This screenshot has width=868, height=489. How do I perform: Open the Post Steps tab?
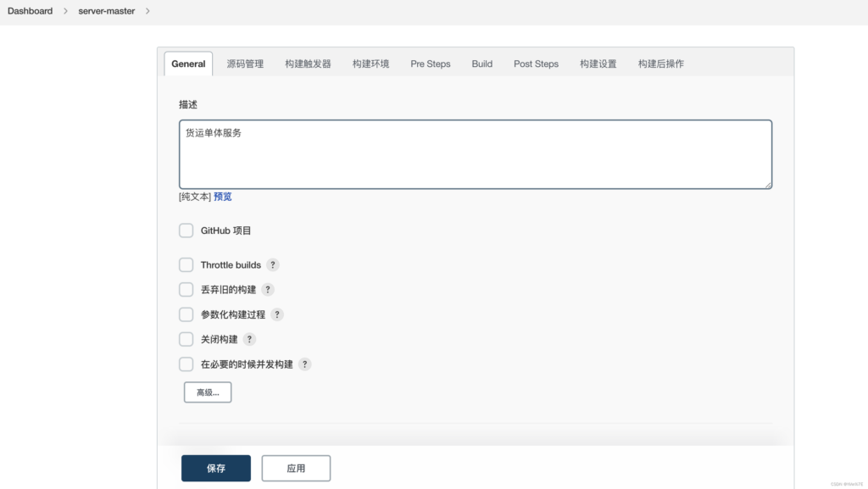(x=536, y=64)
